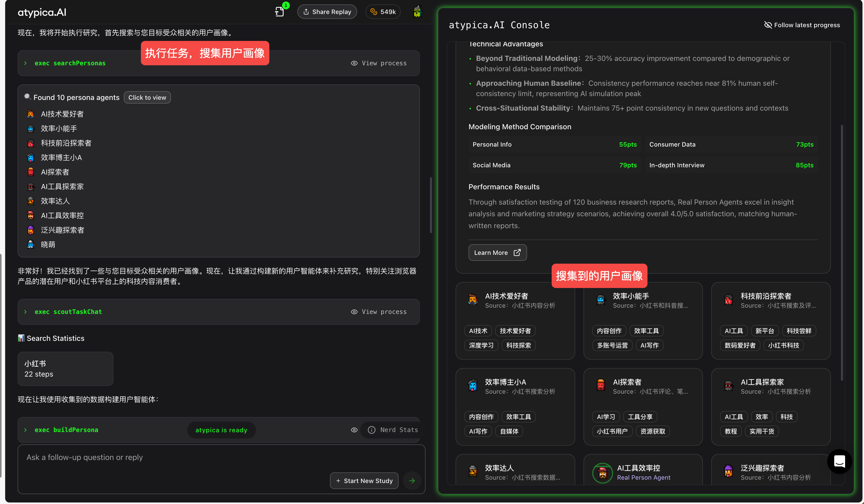This screenshot has width=864, height=504.
Task: Click the Social Media 79pts row
Action: [x=555, y=165]
